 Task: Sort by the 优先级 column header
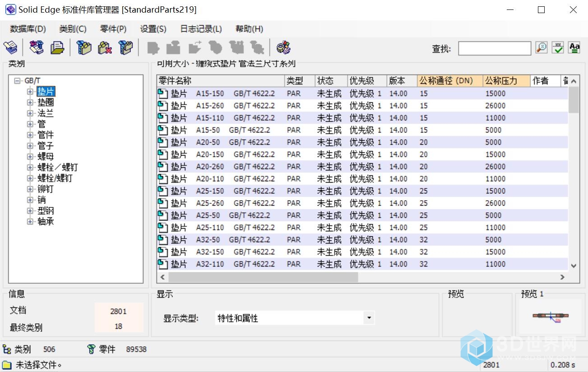pos(367,81)
